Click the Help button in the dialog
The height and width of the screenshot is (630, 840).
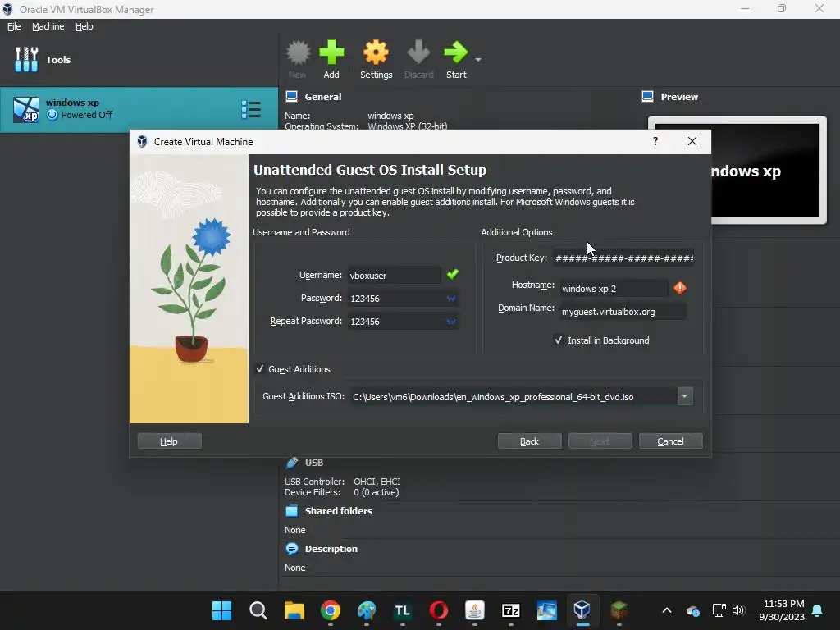tap(169, 441)
